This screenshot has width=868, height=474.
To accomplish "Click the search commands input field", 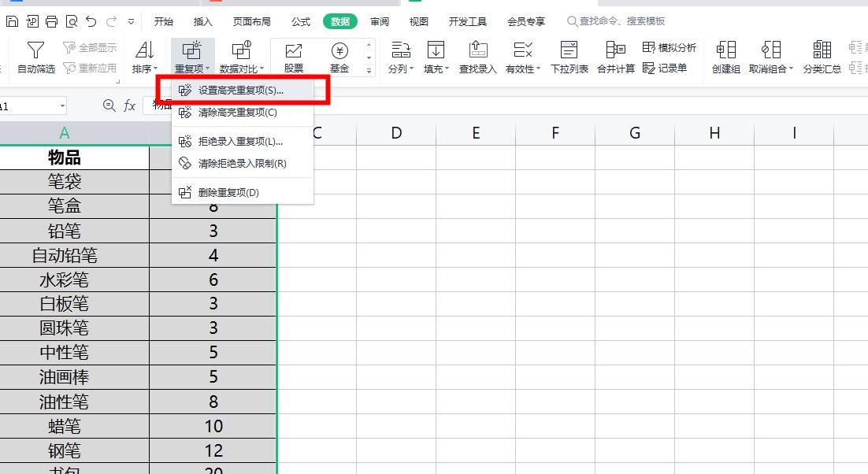I will click(x=622, y=21).
